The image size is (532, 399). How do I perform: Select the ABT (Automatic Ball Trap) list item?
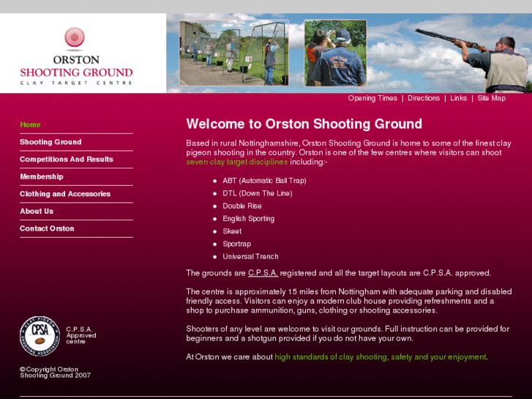pyautogui.click(x=264, y=181)
